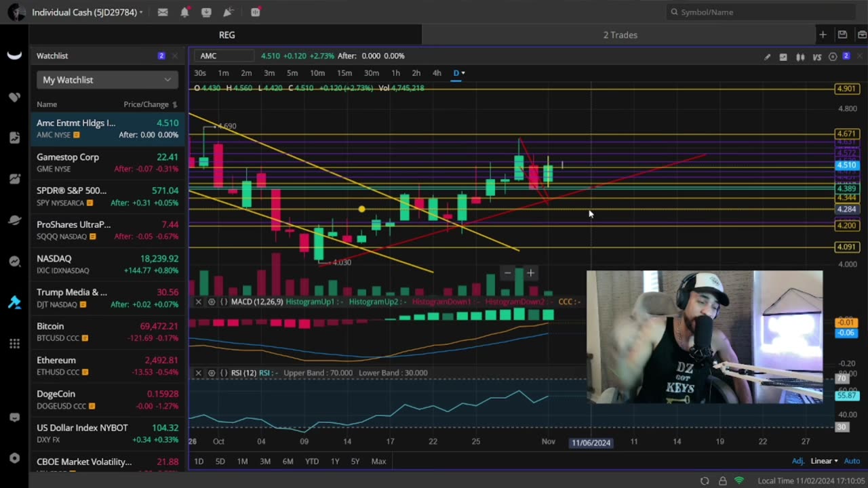868x488 pixels.
Task: Open the Linear scale dropdown
Action: (x=824, y=461)
